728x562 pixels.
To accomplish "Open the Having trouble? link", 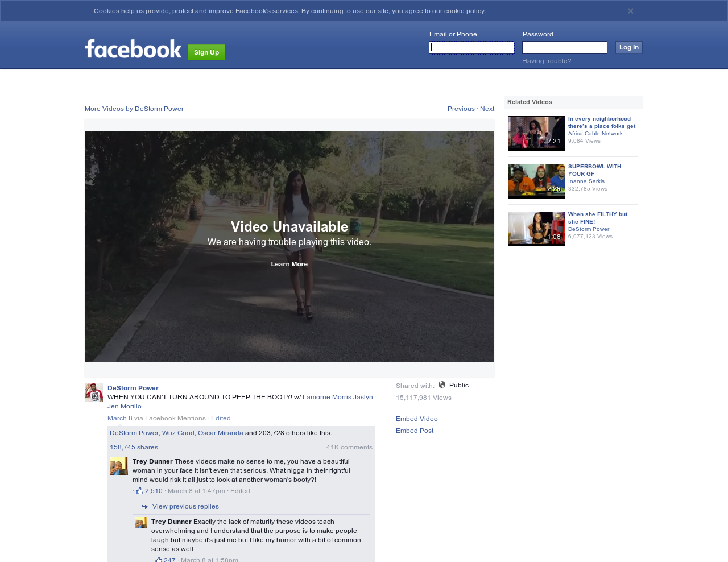I will pos(547,61).
